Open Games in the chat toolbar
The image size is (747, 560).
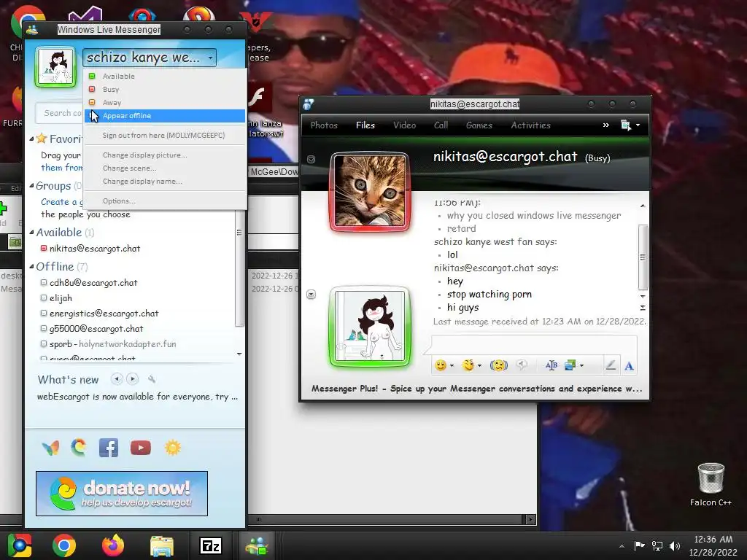479,125
